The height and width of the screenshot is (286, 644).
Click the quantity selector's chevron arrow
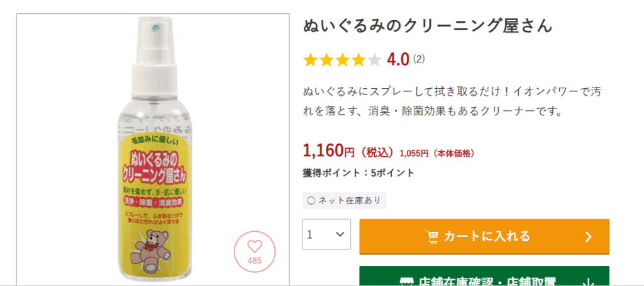(x=340, y=234)
